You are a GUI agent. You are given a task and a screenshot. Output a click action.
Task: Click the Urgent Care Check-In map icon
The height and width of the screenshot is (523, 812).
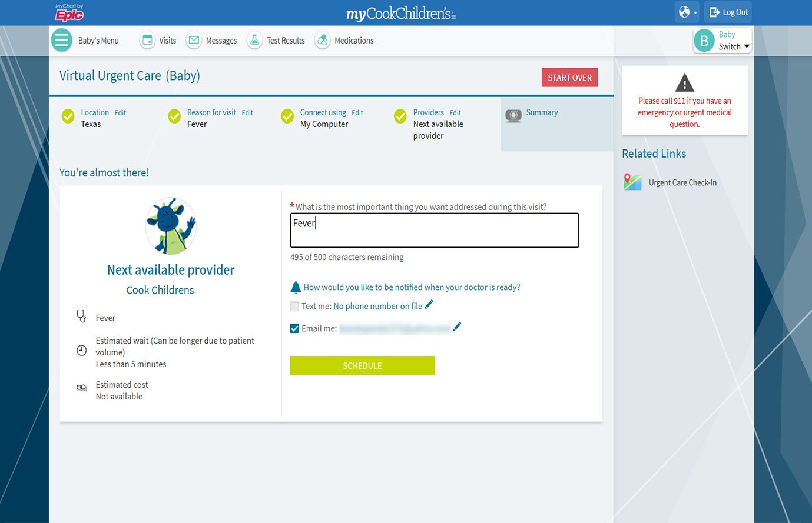[x=632, y=182]
